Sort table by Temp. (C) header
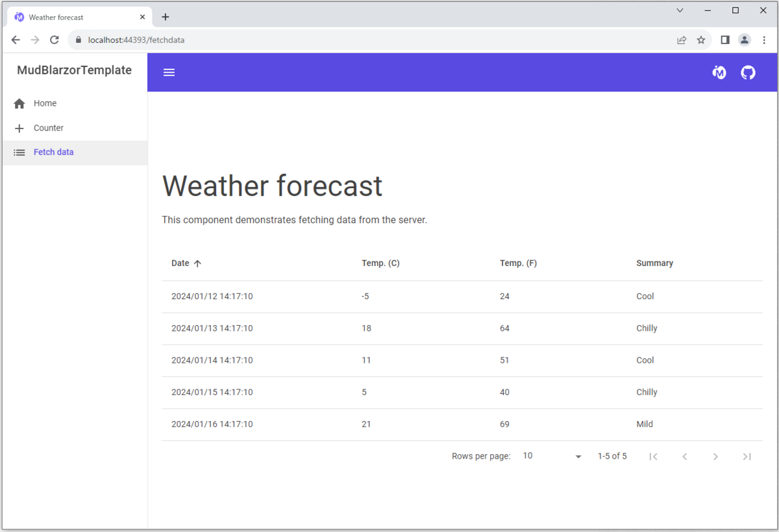Image resolution: width=779 pixels, height=532 pixels. [x=380, y=263]
